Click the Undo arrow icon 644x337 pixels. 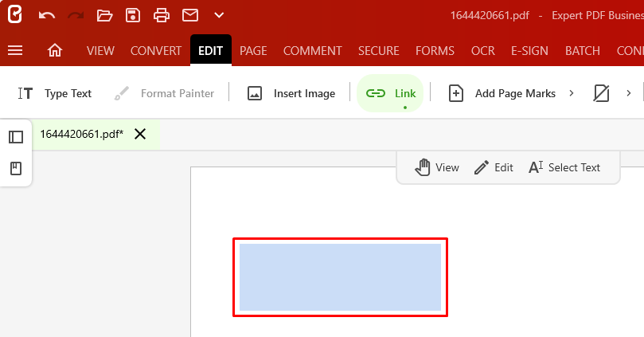(x=47, y=15)
